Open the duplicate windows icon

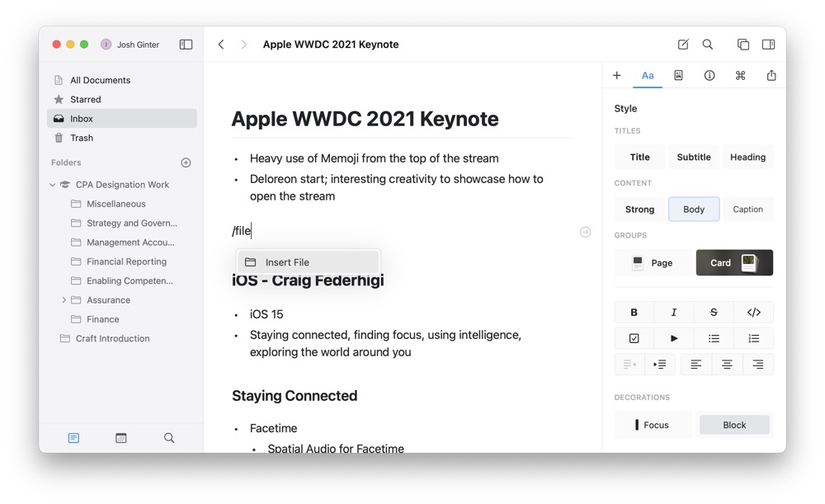pyautogui.click(x=743, y=45)
